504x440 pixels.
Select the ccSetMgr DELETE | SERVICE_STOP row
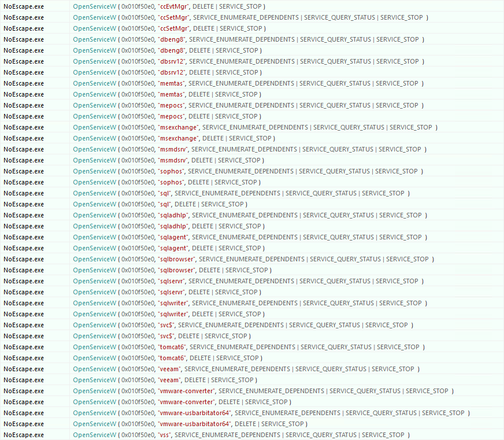coord(252,28)
